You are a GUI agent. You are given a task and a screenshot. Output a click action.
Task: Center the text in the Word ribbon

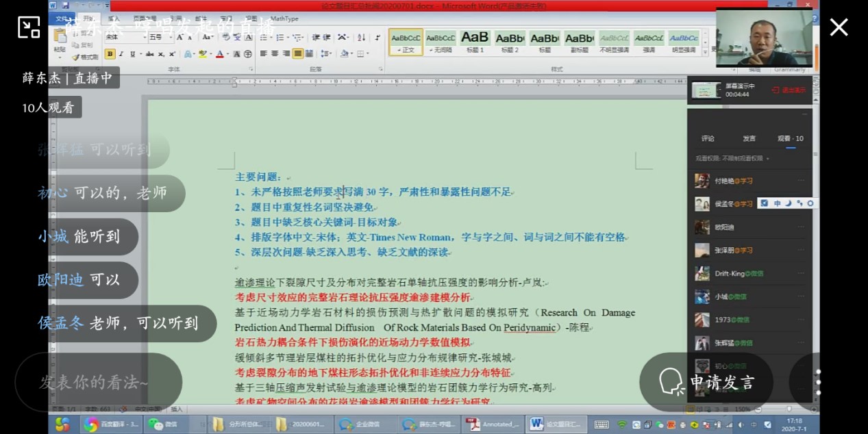[275, 54]
